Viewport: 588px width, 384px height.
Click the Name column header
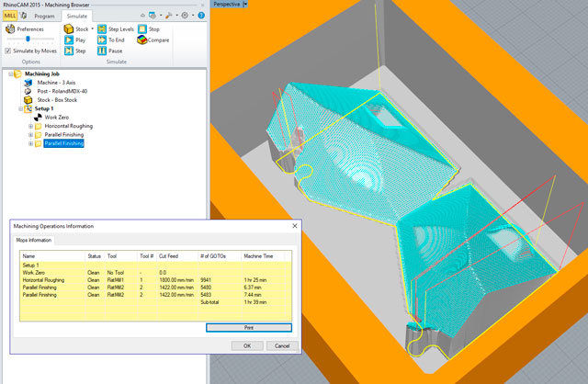pos(52,256)
